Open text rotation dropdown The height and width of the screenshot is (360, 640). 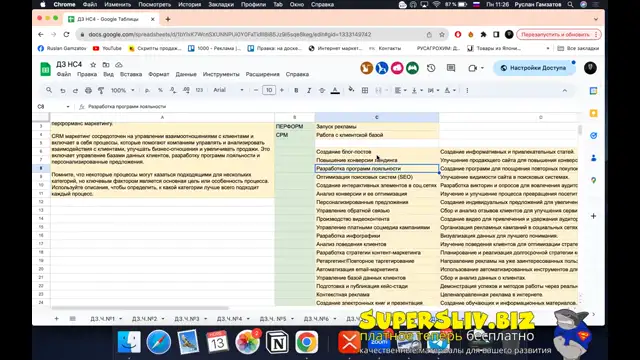pos(450,90)
